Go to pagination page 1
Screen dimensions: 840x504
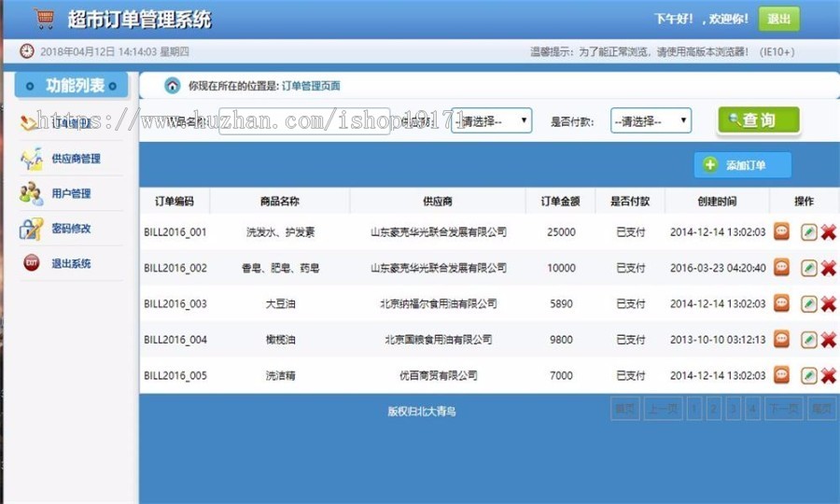coord(694,409)
